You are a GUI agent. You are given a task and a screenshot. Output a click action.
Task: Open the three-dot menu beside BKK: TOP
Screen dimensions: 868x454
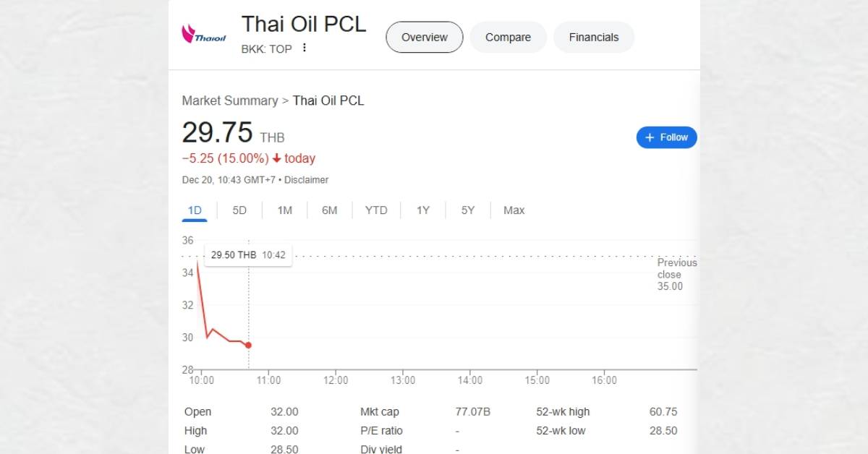click(x=305, y=48)
